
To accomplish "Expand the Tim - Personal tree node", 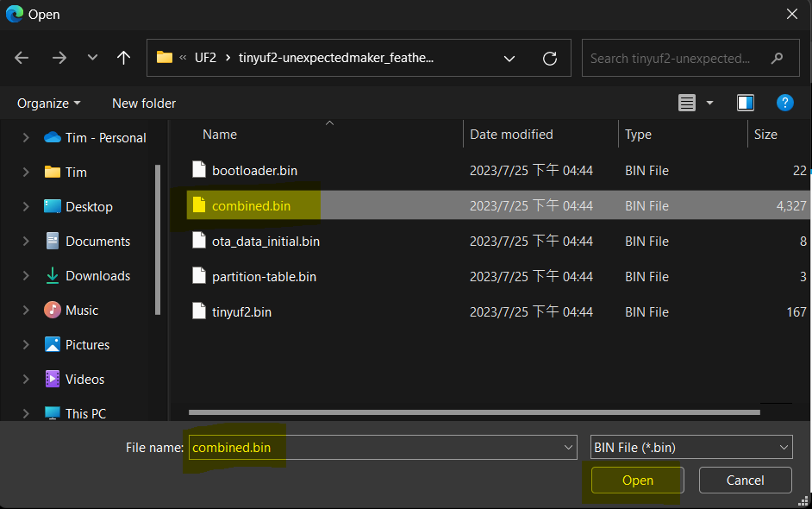I will 26,138.
